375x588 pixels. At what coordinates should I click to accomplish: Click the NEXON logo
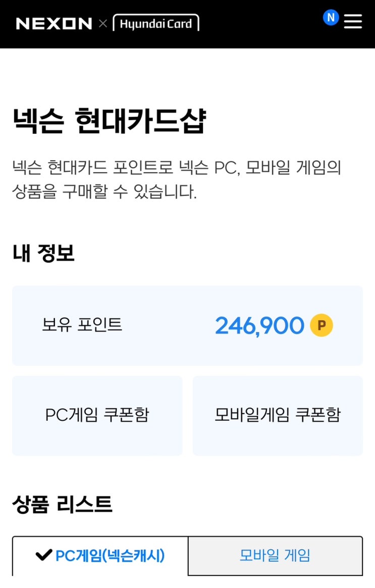[54, 24]
